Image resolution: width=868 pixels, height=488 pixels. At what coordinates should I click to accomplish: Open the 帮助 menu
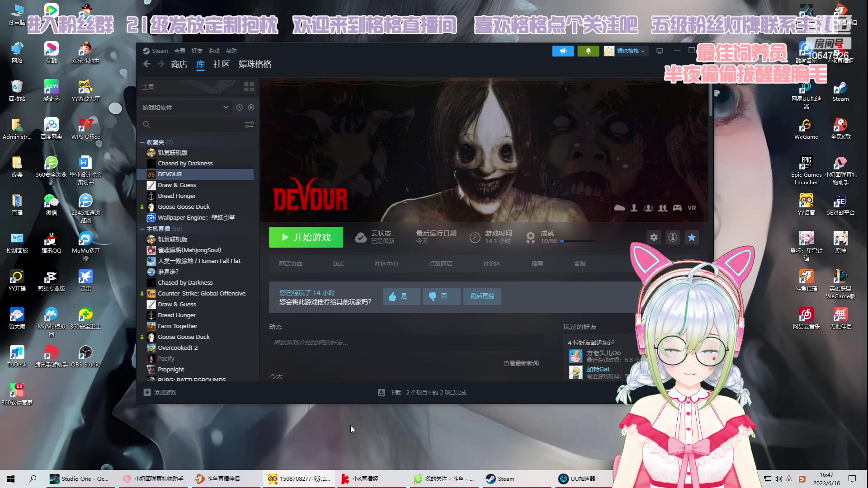tap(231, 51)
